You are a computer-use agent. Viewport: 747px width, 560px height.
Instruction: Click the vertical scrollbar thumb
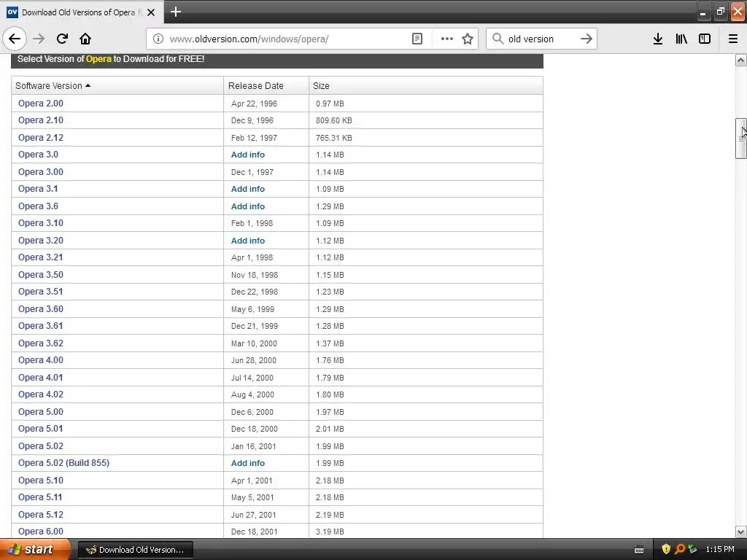741,138
